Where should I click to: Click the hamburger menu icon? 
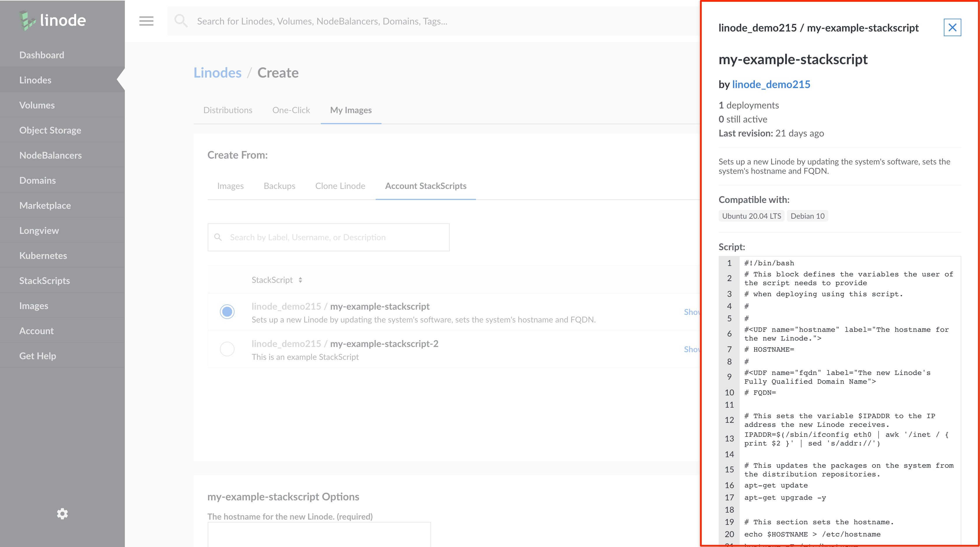146,21
